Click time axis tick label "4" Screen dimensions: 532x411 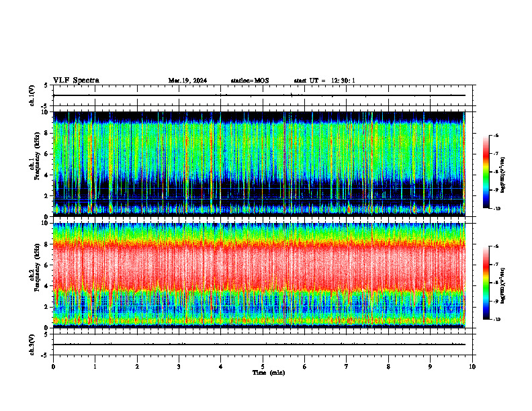(x=221, y=367)
